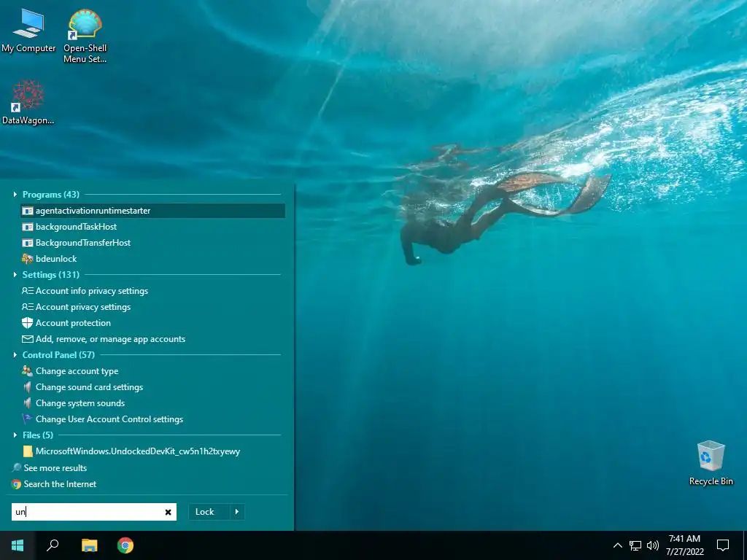Viewport: 747px width, 560px height.
Task: Open the shutdown options arrow next to Lock
Action: point(237,512)
